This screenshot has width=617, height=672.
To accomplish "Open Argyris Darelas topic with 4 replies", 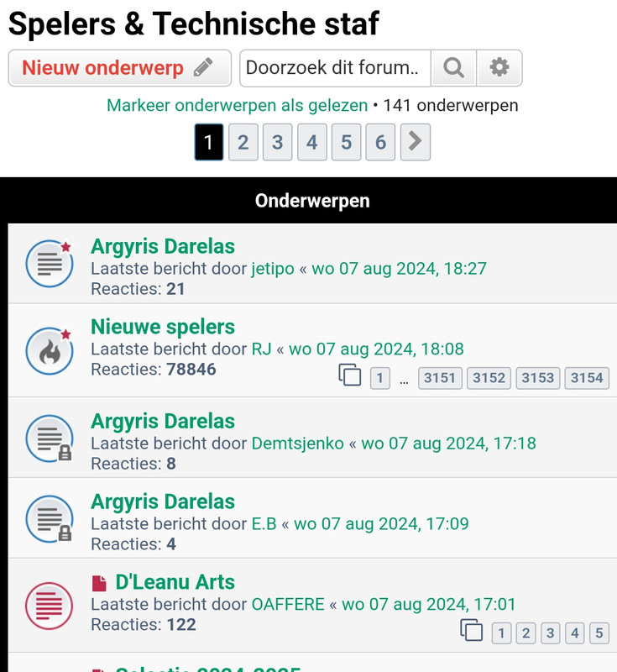I will pos(163,501).
